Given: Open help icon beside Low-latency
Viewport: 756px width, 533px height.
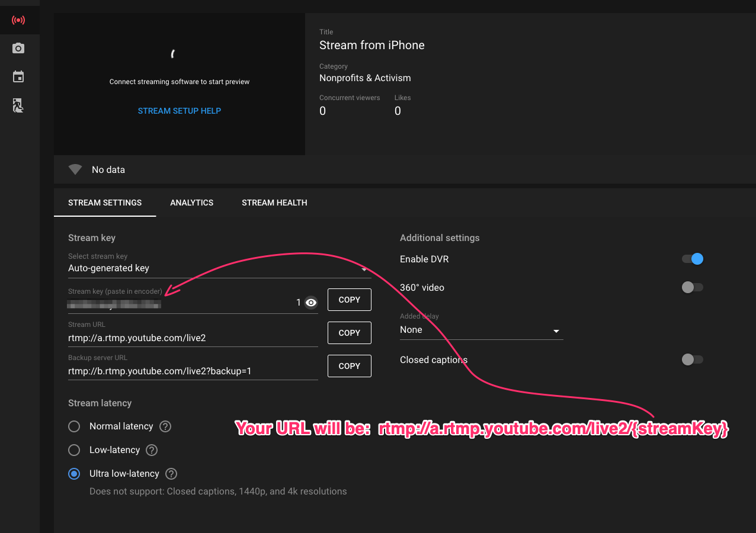Looking at the screenshot, I should coord(152,450).
